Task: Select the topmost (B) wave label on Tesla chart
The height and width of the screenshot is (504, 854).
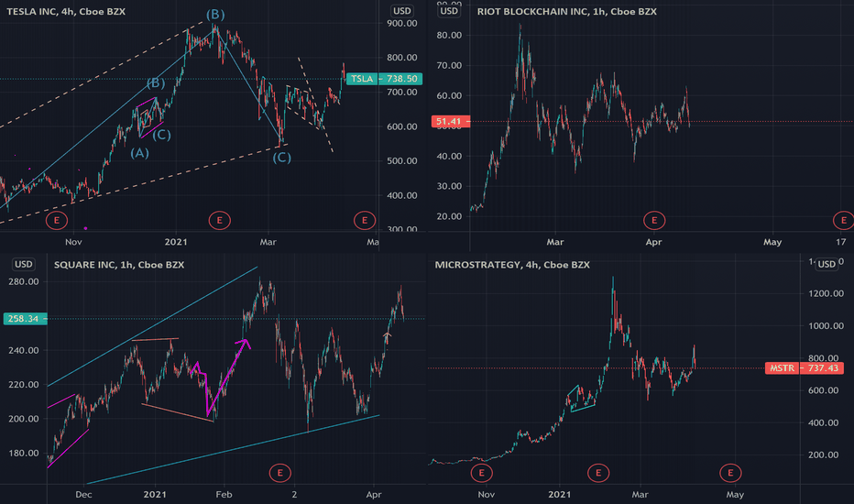Action: click(215, 15)
